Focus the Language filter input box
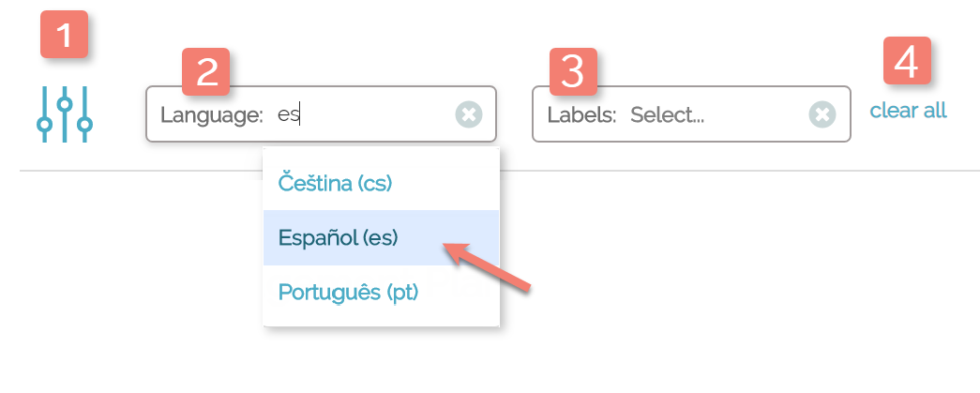This screenshot has height=393, width=980. click(x=375, y=114)
